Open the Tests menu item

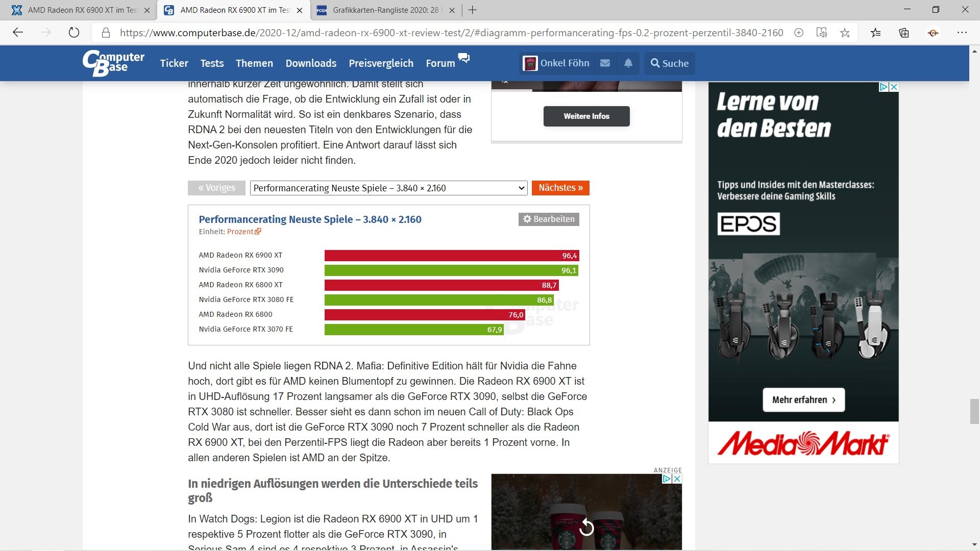(x=212, y=63)
